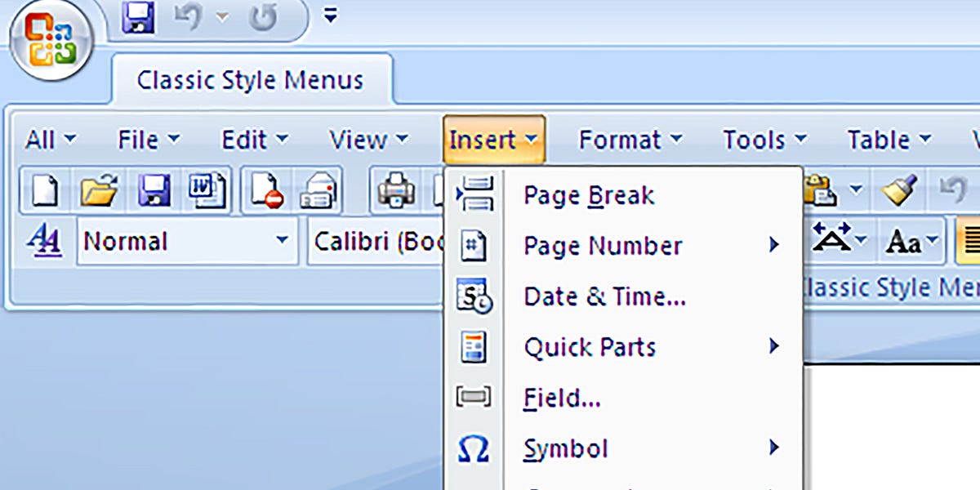Click the Open folder icon

click(98, 190)
